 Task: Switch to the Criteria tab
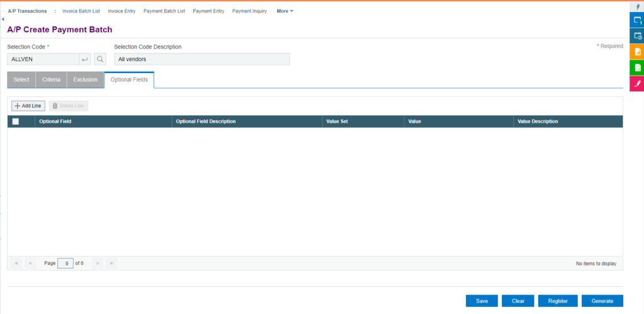click(x=51, y=80)
